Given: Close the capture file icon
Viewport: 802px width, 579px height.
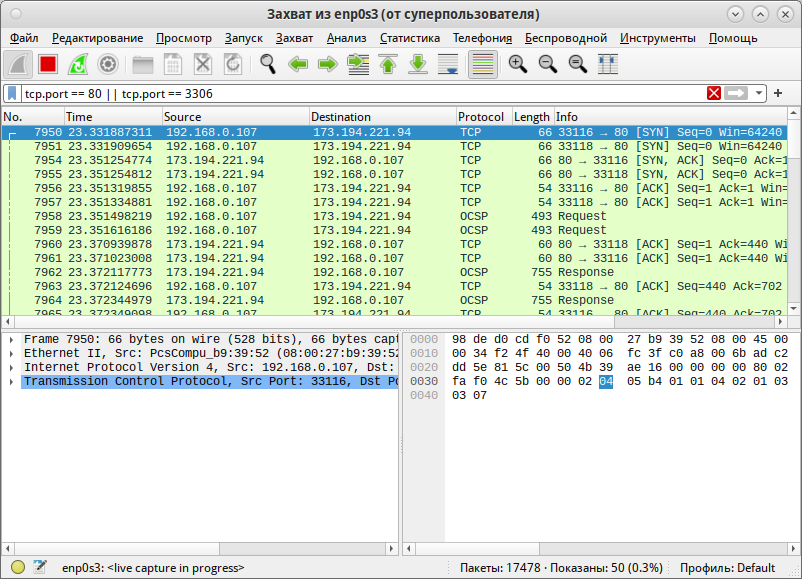Looking at the screenshot, I should pyautogui.click(x=203, y=64).
